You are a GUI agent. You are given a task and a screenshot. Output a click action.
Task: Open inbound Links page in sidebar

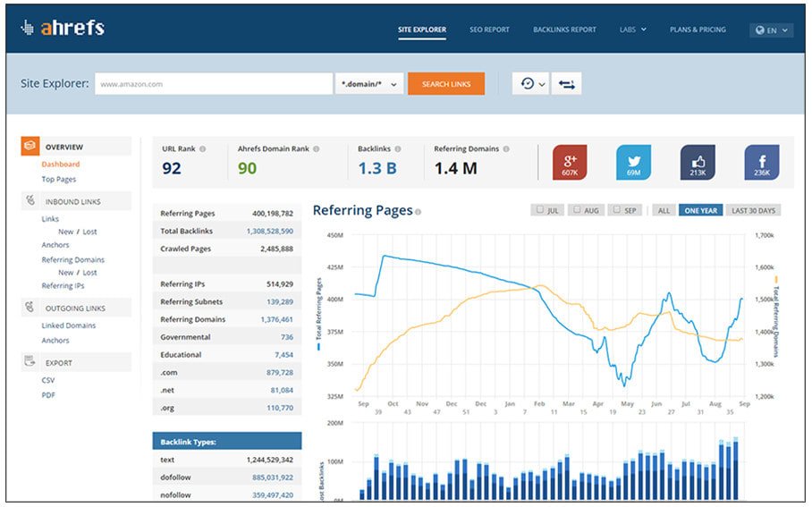point(50,218)
